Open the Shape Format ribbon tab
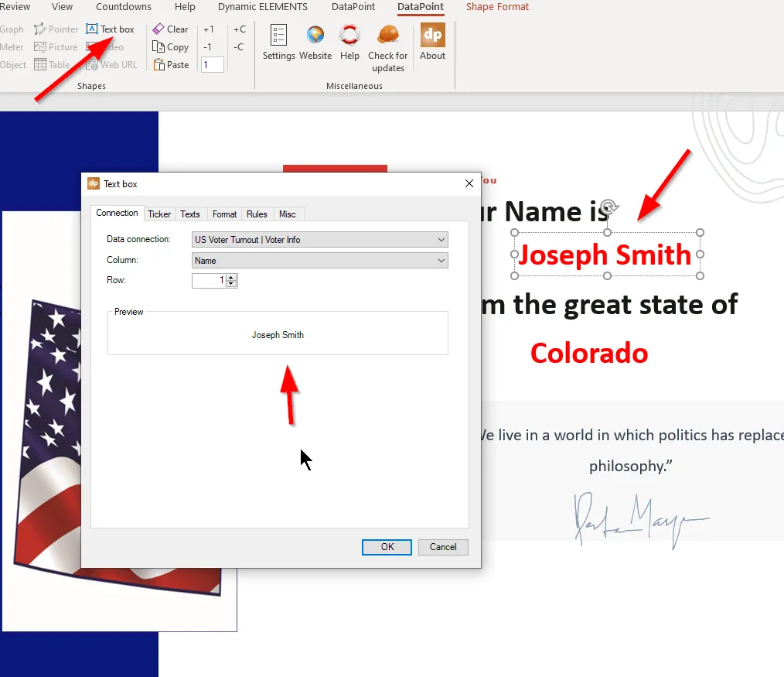Screen dimensions: 784x677 (x=497, y=6)
